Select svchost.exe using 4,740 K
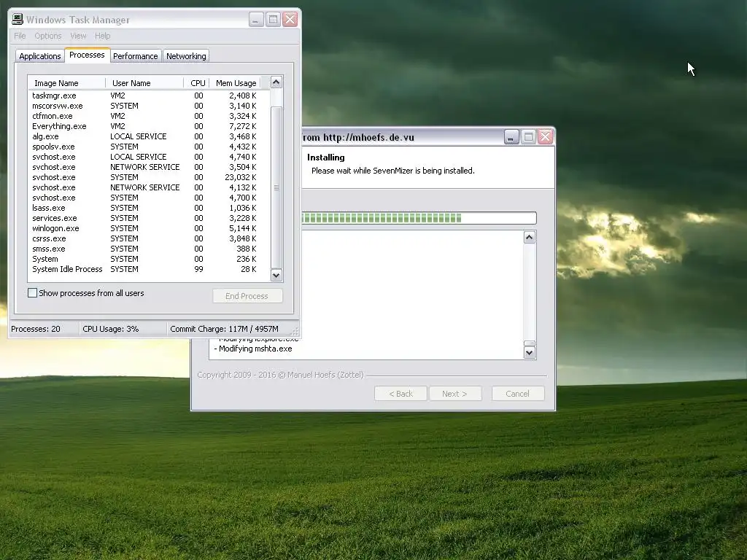 [x=149, y=157]
